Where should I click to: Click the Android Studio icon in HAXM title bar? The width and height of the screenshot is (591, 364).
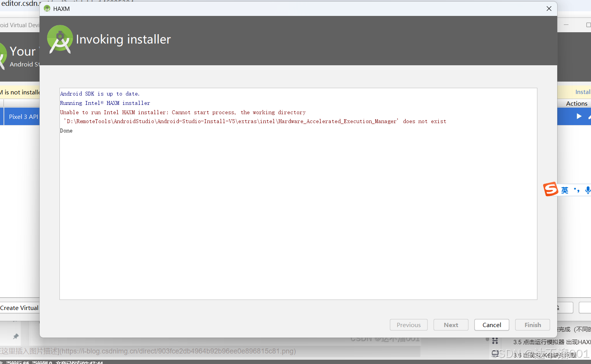click(x=47, y=9)
